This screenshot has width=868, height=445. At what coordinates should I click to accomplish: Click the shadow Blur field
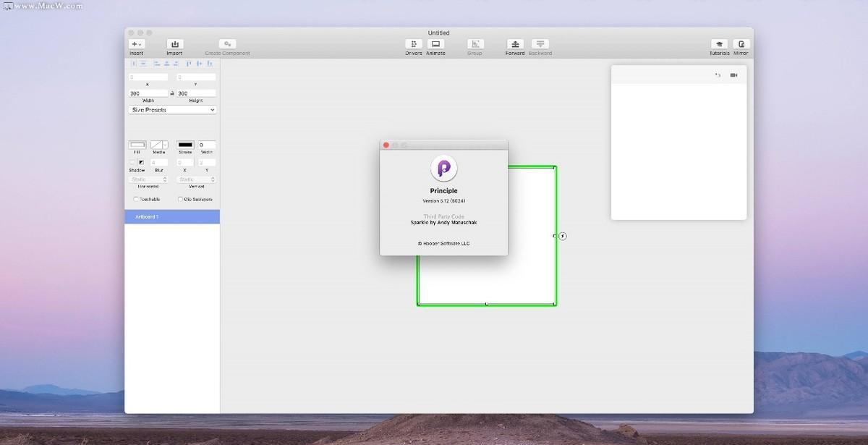[158, 162]
